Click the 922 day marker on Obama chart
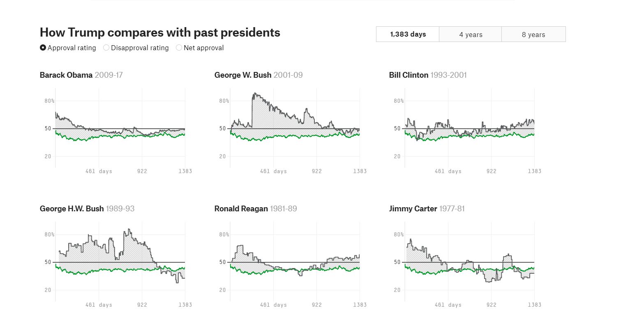644x317 pixels. click(x=142, y=171)
